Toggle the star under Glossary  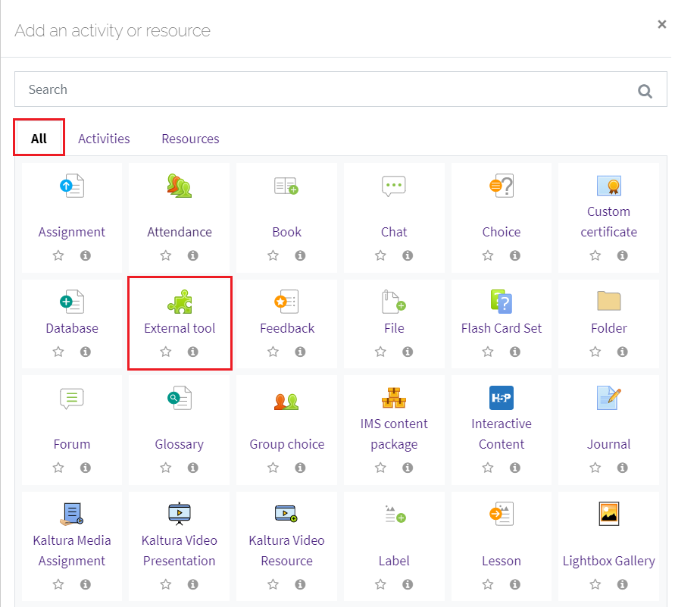coord(166,468)
